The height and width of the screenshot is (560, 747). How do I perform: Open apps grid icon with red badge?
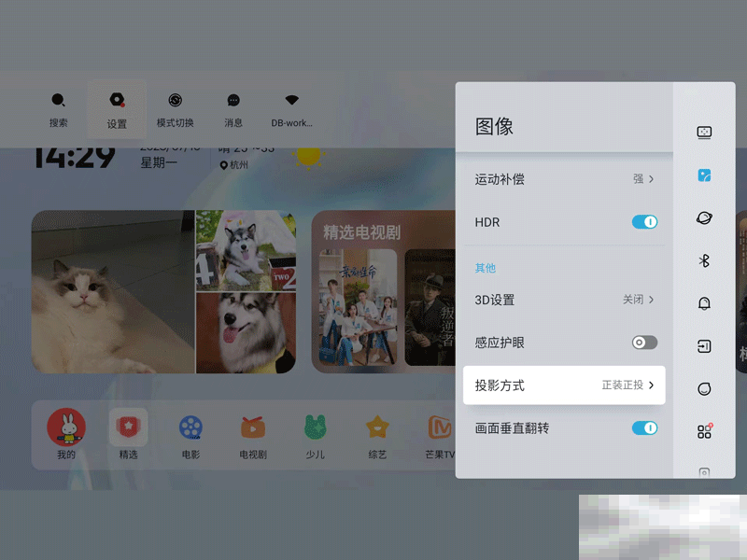click(x=704, y=429)
